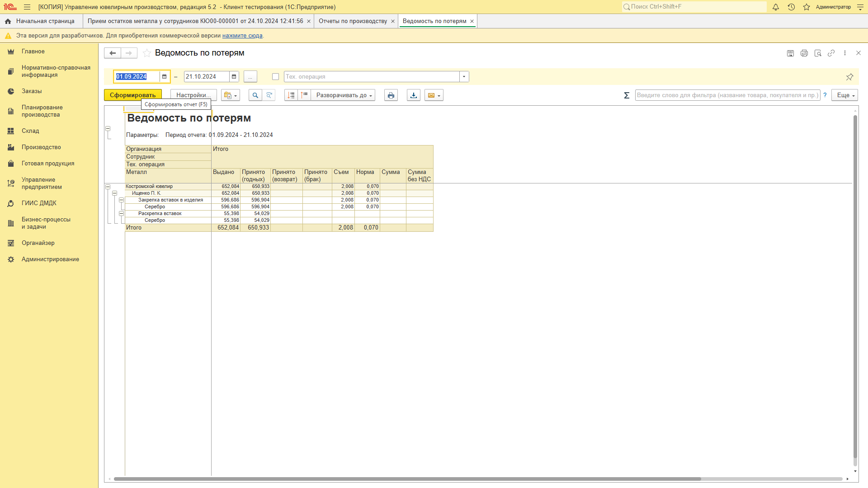The image size is (868, 488).
Task: Open Производство section
Action: click(x=41, y=147)
